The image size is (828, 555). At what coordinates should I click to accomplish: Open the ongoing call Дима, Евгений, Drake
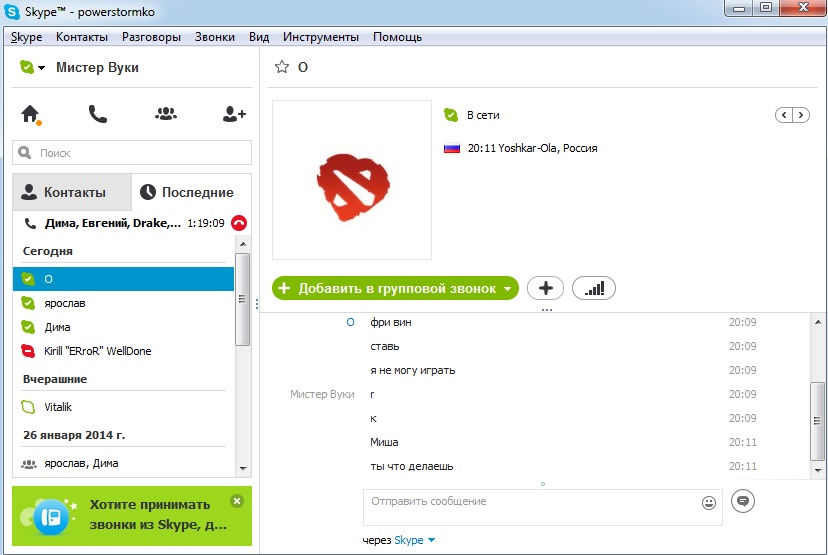point(112,223)
